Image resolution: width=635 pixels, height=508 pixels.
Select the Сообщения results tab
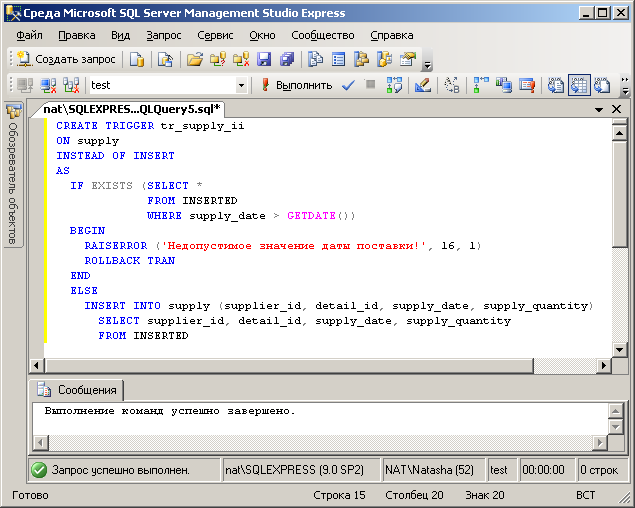coord(79,390)
